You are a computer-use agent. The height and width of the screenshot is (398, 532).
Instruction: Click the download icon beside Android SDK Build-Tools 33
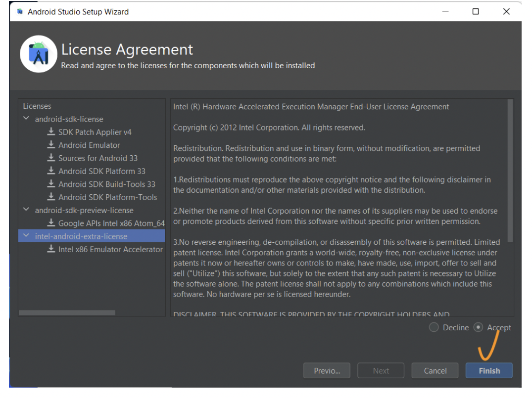(51, 184)
